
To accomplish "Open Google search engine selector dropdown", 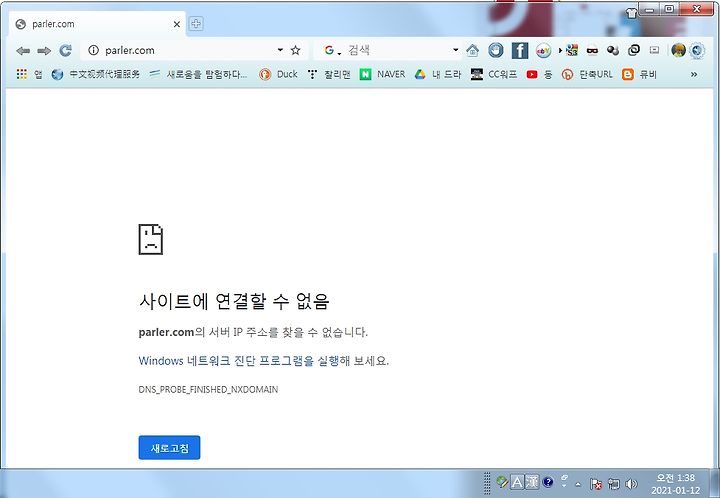I will click(332, 50).
